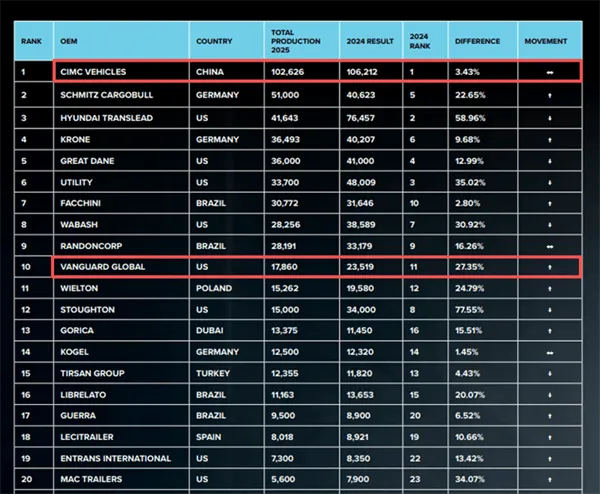Click the 12,355 production value
Image resolution: width=600 pixels, height=494 pixels.
[x=285, y=373]
